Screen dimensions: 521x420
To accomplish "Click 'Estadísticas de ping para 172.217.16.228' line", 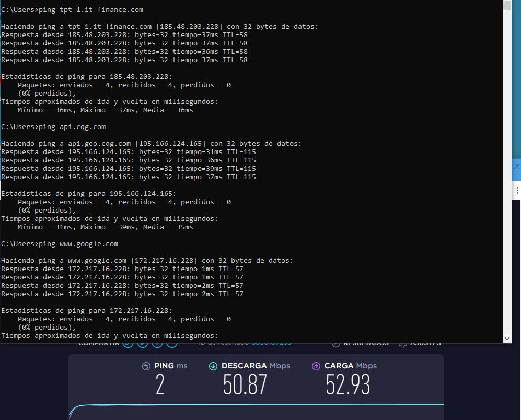I will pos(87,311).
